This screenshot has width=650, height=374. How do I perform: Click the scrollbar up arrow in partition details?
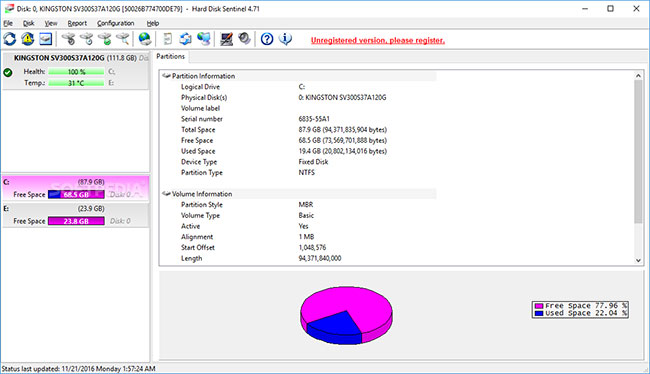638,75
